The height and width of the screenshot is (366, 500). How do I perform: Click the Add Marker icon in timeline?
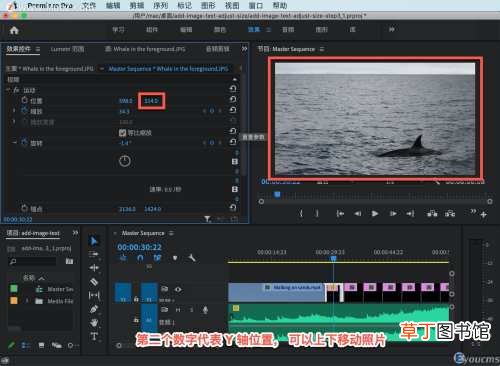(175, 258)
